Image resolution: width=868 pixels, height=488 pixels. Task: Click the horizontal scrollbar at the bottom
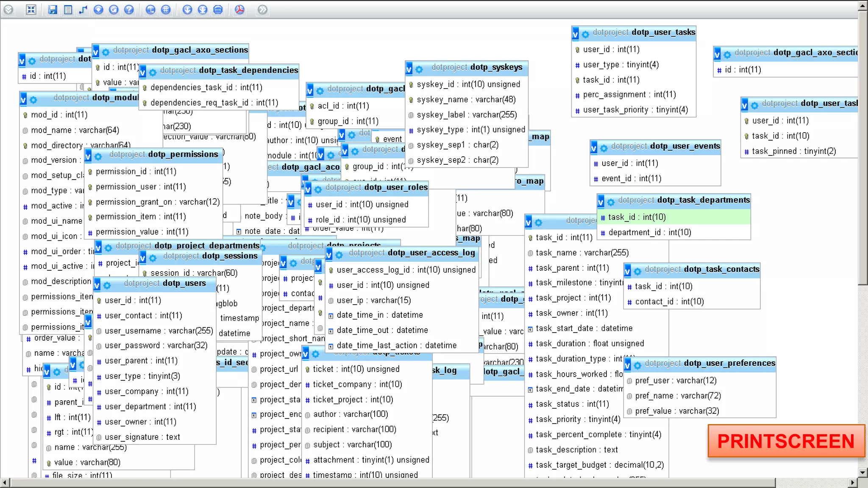pos(392,482)
